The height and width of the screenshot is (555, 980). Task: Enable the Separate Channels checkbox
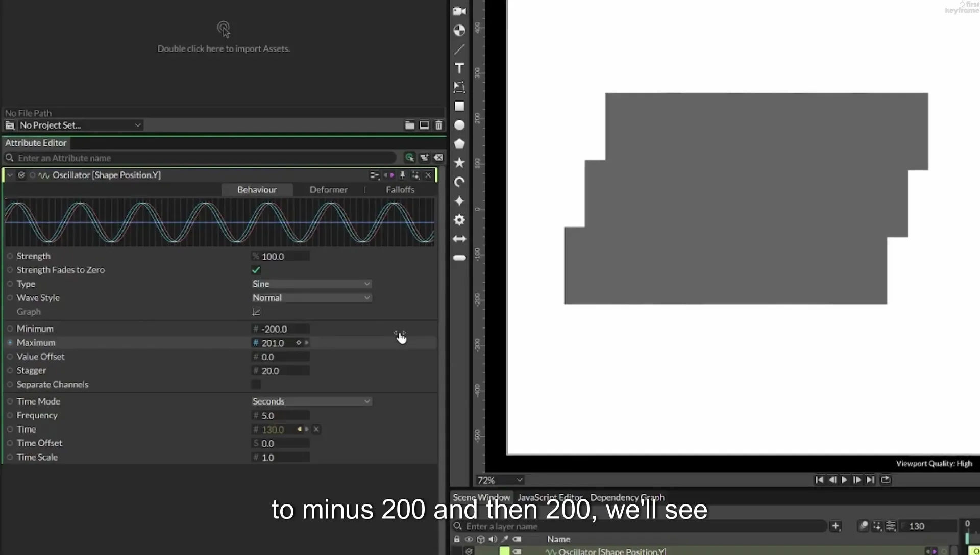(256, 384)
